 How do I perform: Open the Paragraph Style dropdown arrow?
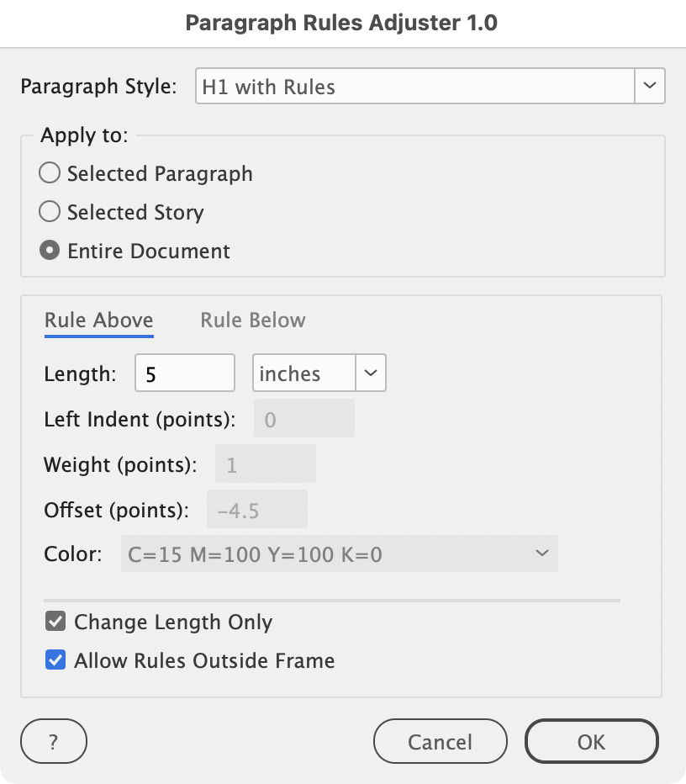click(x=649, y=87)
